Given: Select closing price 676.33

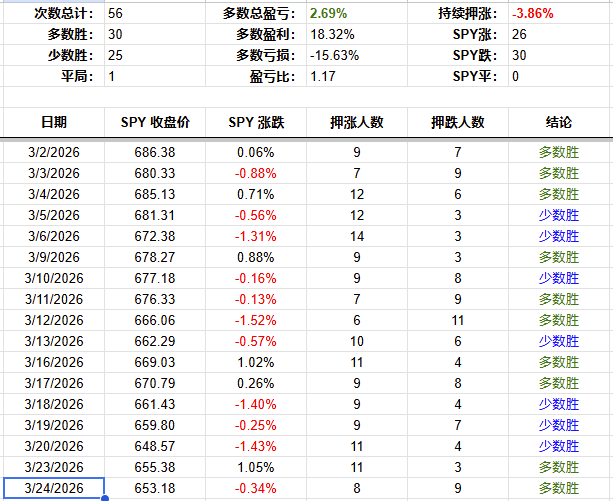Looking at the screenshot, I should [155, 299].
